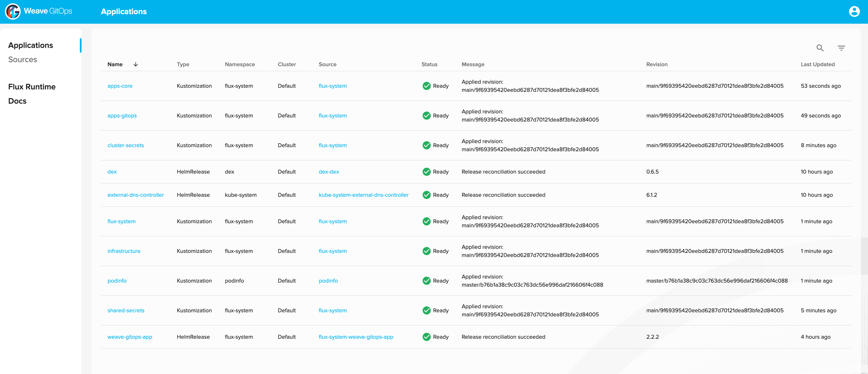The width and height of the screenshot is (868, 374).
Task: Click the Namespace column header
Action: pyautogui.click(x=239, y=64)
